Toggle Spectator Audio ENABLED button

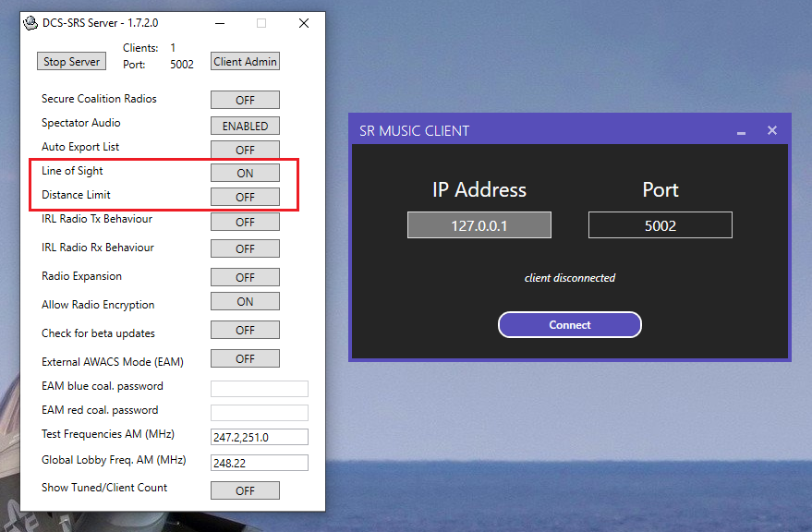(x=245, y=126)
